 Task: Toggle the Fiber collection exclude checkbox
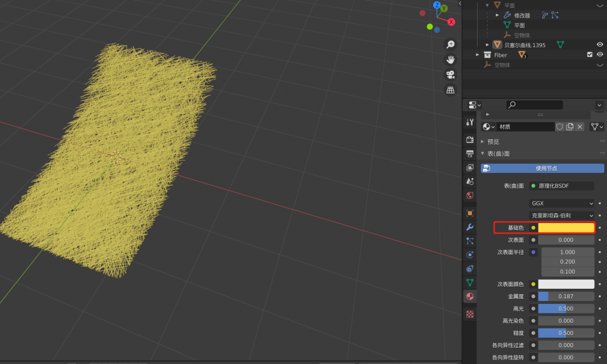pos(590,54)
